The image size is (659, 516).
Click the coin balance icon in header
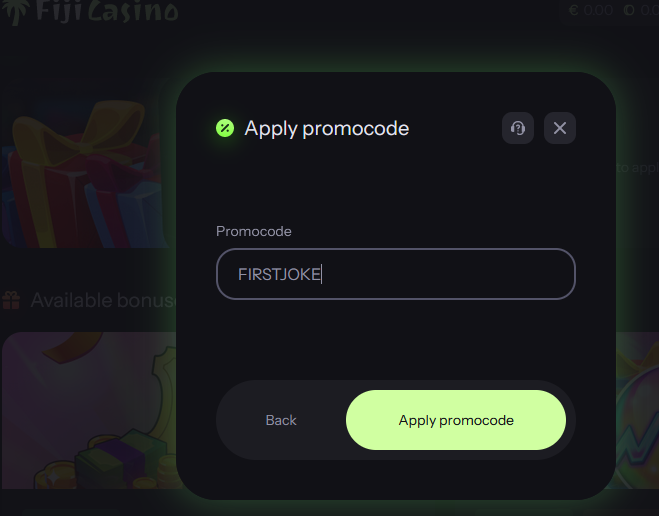629,10
